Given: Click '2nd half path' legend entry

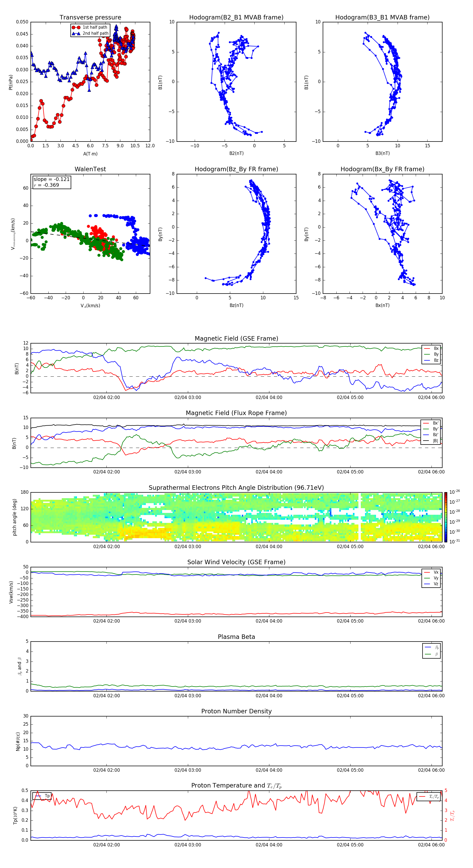Looking at the screenshot, I should tap(90, 33).
